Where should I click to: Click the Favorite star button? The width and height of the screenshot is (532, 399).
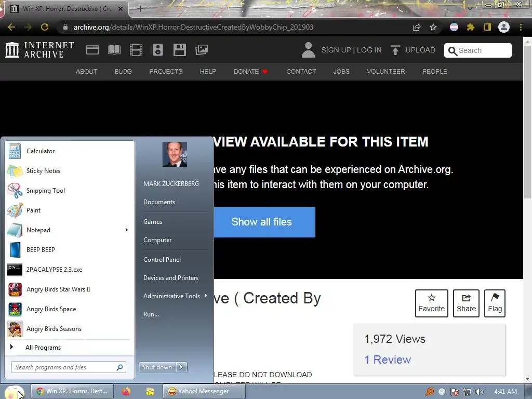coord(432,303)
